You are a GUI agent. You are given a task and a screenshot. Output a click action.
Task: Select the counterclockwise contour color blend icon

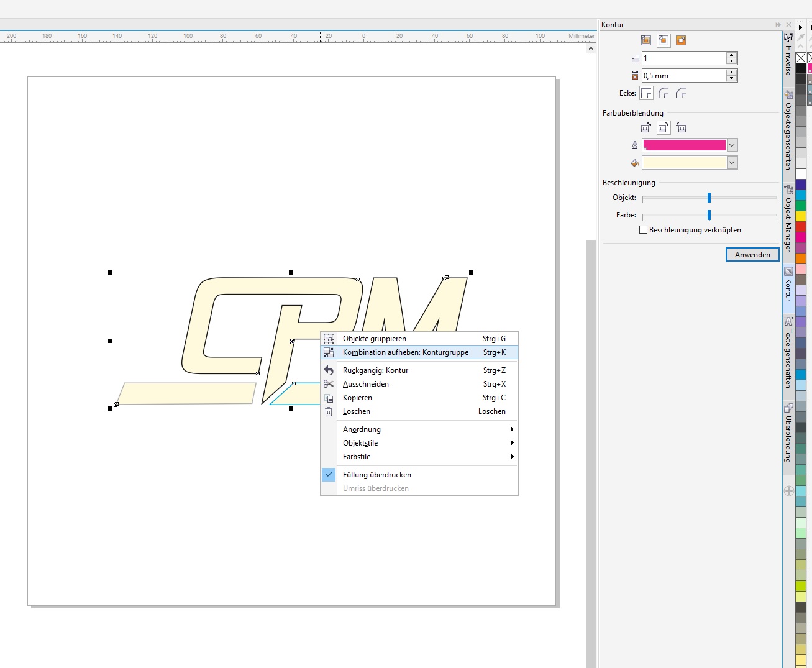[681, 128]
